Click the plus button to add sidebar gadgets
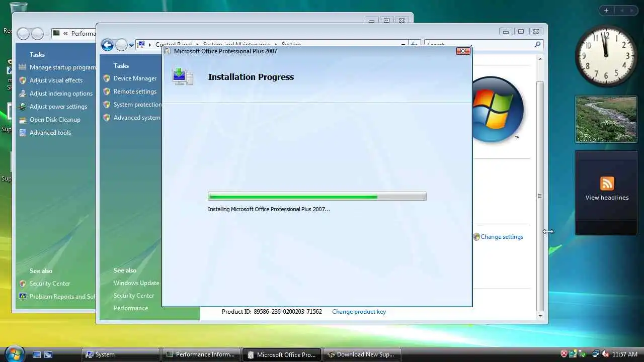644x362 pixels. coord(606,11)
